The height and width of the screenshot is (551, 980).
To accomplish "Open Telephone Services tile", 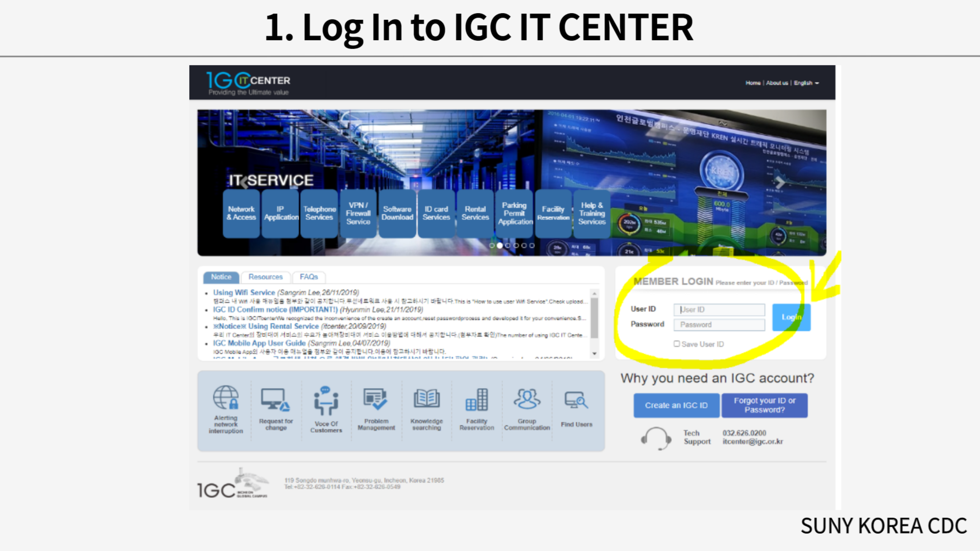I will point(319,213).
